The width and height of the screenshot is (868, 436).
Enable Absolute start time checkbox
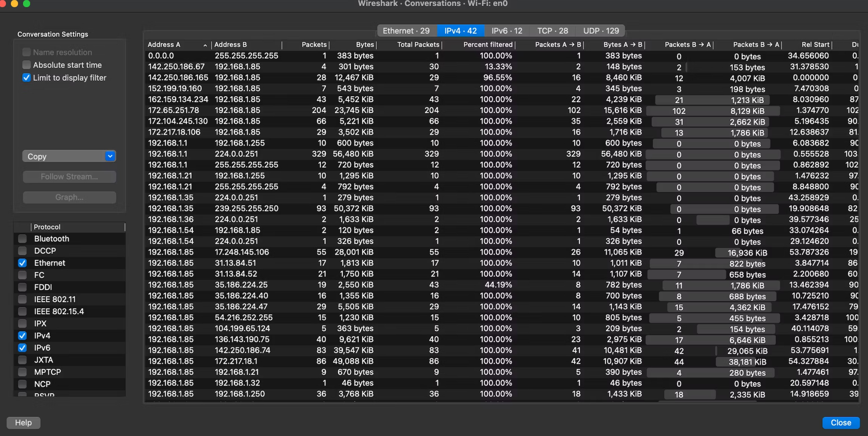[x=27, y=65]
